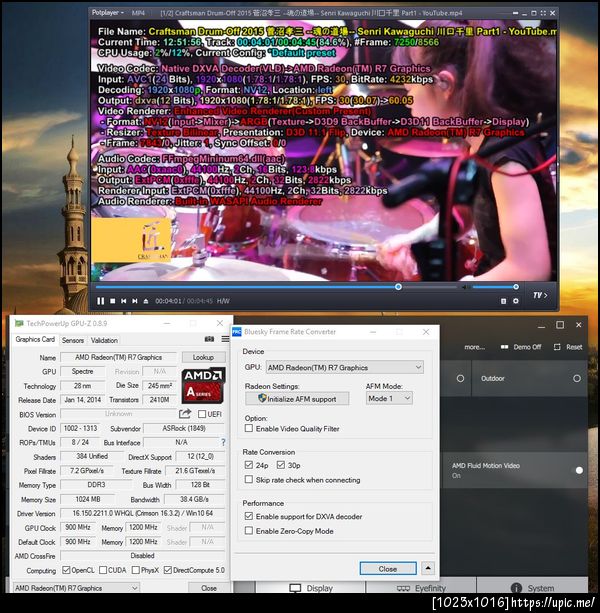Open the Potplayer main menu dropdown
Screen dimensions: 600x613
pyautogui.click(x=107, y=13)
